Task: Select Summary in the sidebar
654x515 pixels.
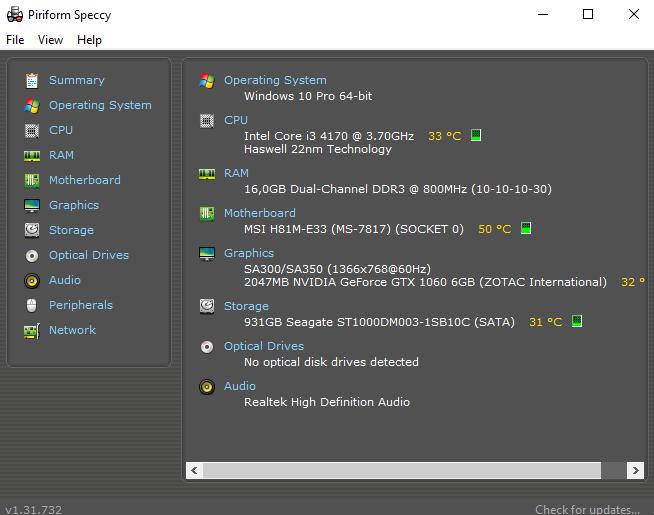Action: (77, 80)
